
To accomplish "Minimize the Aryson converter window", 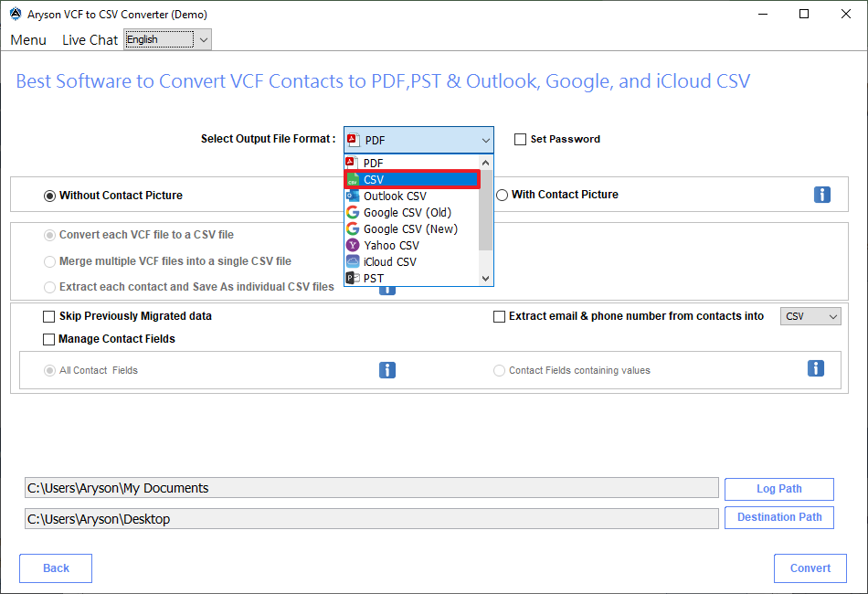I will (763, 15).
